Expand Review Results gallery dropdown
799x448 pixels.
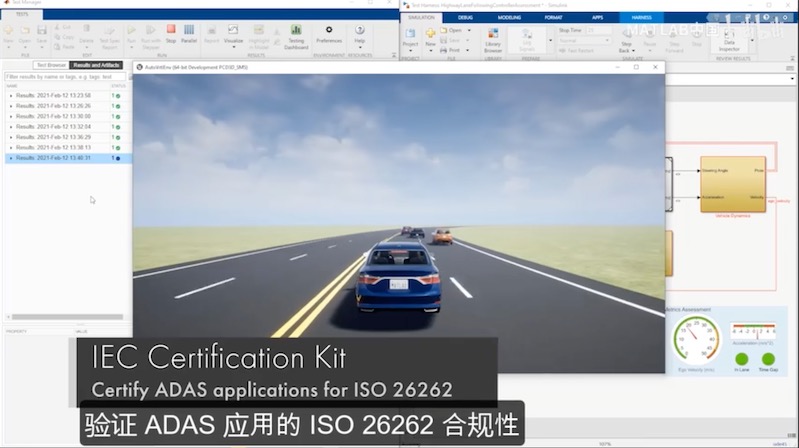click(752, 41)
